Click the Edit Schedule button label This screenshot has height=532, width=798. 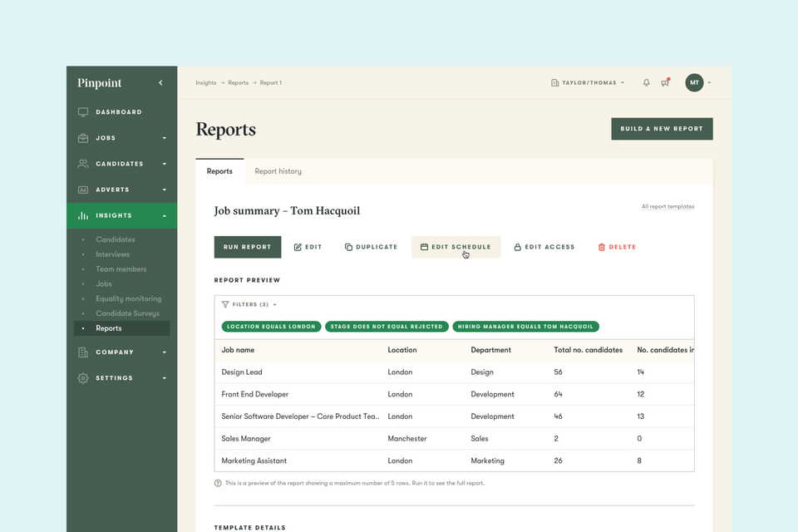click(x=461, y=247)
